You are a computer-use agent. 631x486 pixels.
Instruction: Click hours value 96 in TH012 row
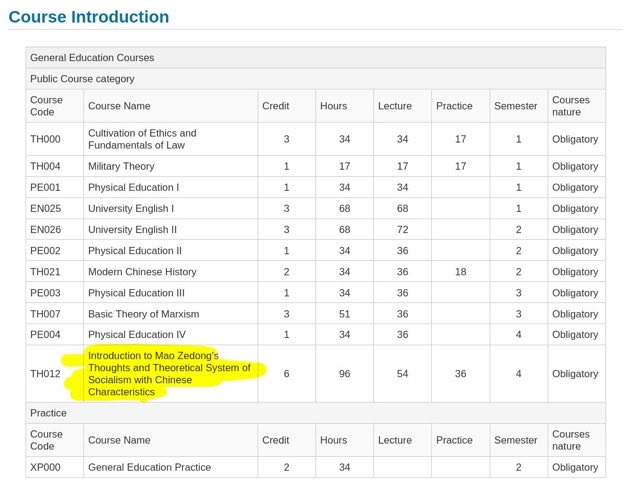click(x=344, y=374)
